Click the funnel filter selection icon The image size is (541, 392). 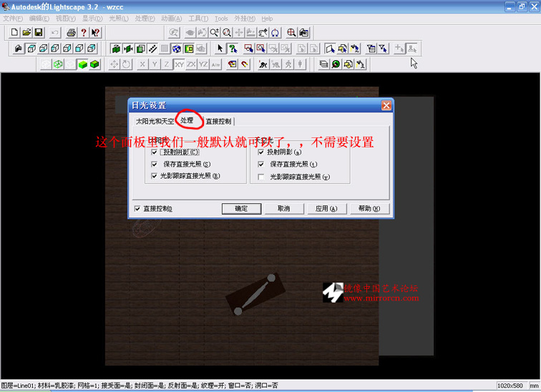[384, 48]
